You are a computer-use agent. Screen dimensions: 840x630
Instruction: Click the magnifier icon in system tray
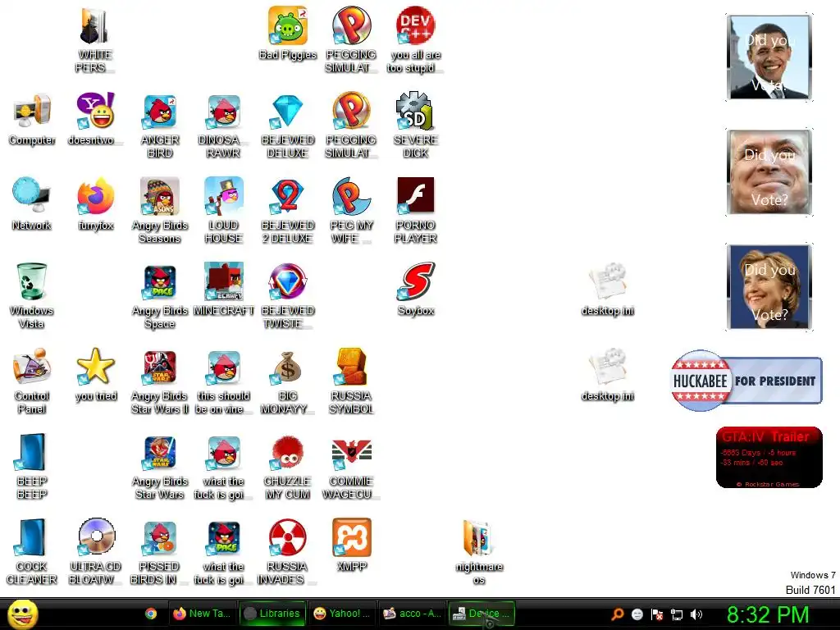pyautogui.click(x=618, y=614)
